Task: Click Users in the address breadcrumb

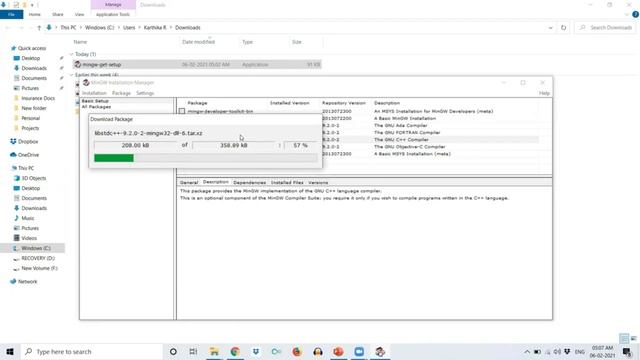Action: click(129, 28)
